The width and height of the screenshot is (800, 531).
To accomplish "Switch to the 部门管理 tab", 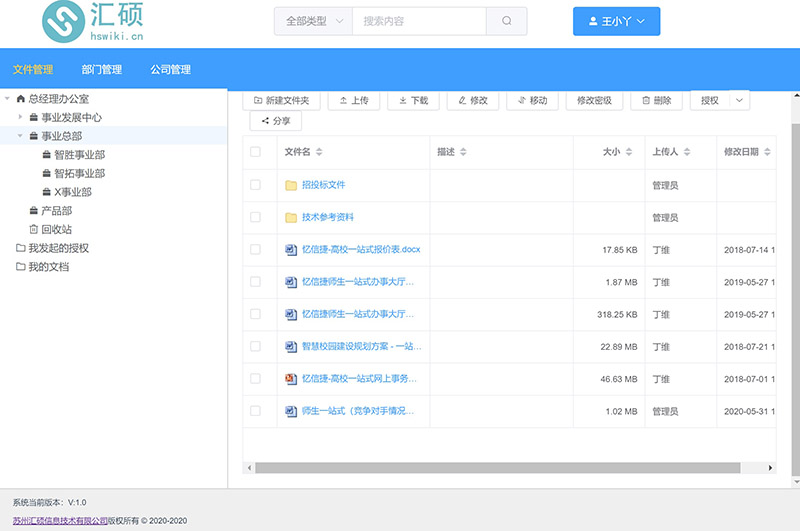I will pos(102,69).
